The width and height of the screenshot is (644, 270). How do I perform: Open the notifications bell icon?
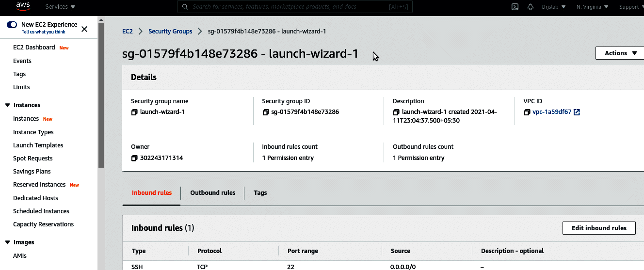[531, 7]
